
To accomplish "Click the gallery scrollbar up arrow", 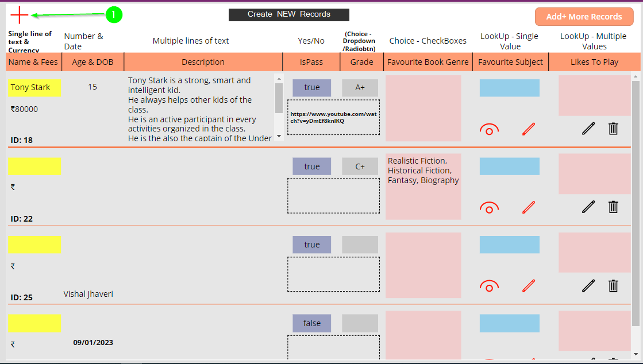I will click(x=636, y=76).
